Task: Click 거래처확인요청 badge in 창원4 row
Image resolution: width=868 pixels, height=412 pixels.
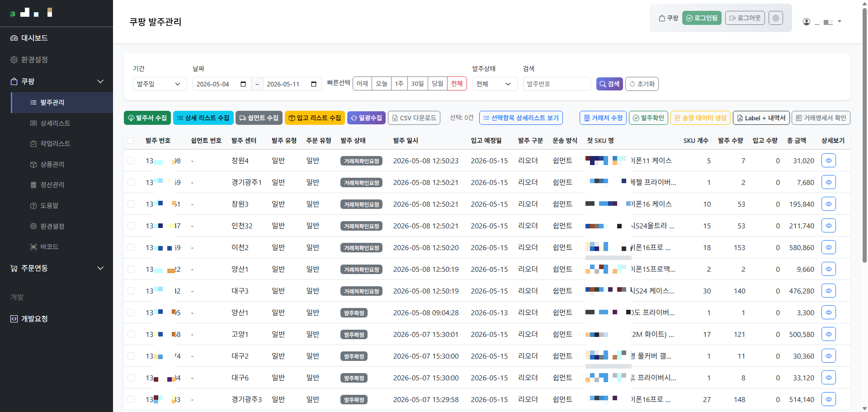Action: (361, 161)
